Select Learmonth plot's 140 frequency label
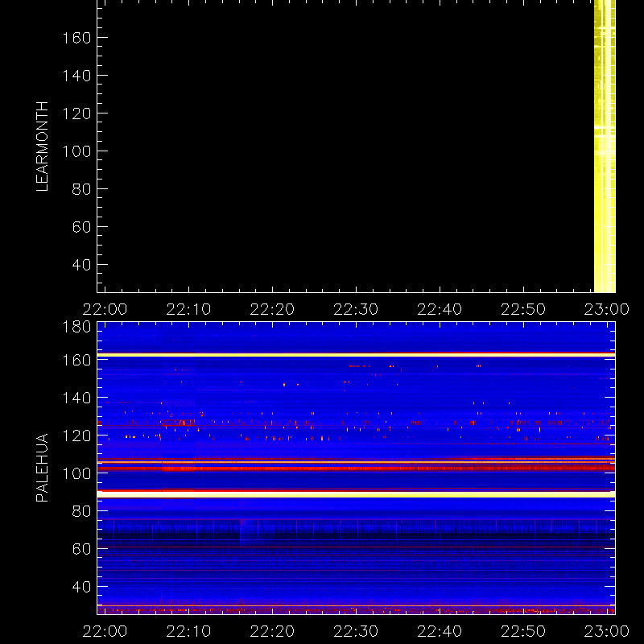Screen dimensions: 644x644 pyautogui.click(x=76, y=76)
